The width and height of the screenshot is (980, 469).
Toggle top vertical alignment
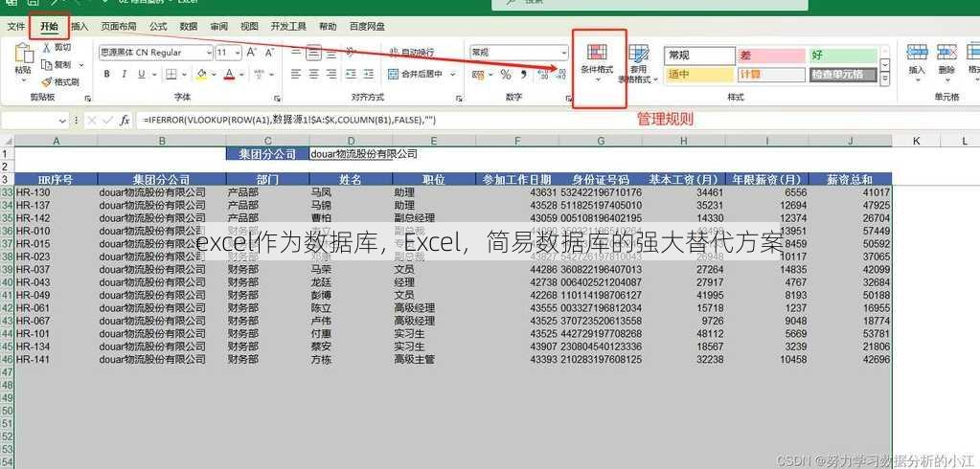(296, 53)
